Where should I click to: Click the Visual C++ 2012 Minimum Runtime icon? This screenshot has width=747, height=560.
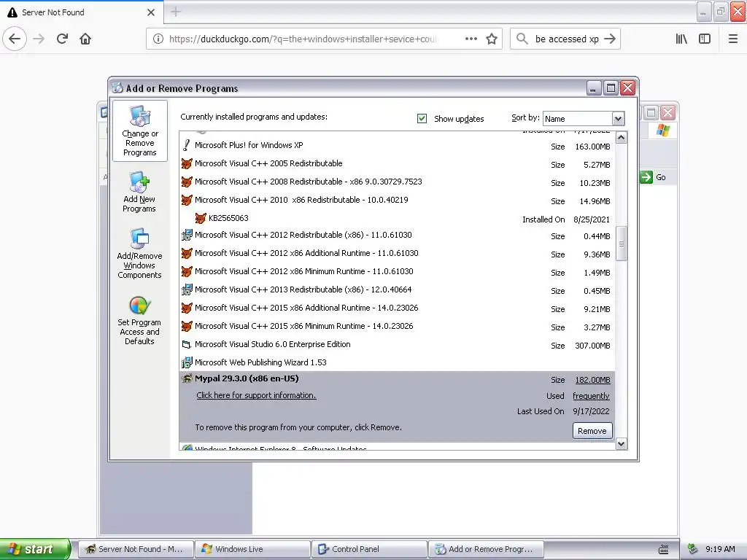pyautogui.click(x=187, y=271)
